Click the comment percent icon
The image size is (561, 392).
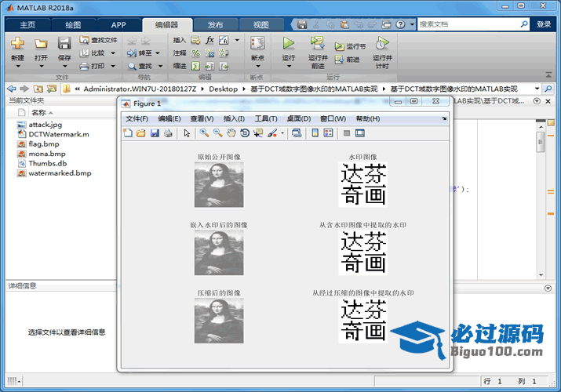pos(195,53)
